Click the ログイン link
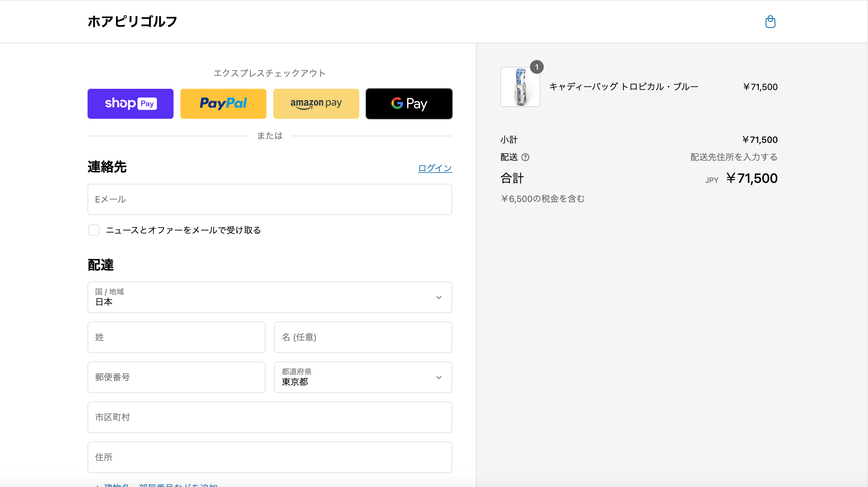Image resolution: width=868 pixels, height=487 pixels. [435, 168]
